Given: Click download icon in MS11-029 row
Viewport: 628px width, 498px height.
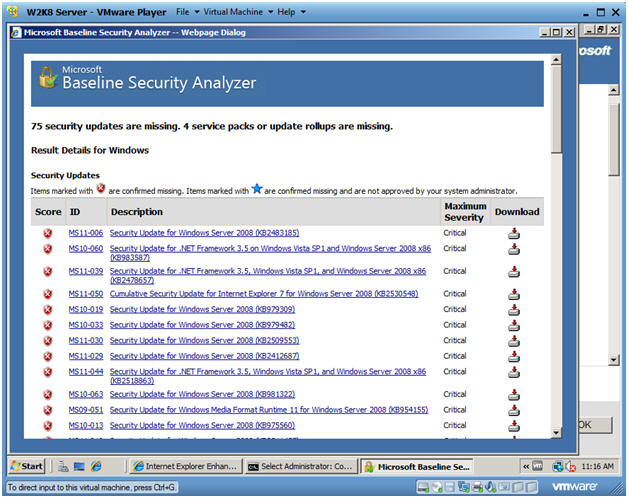Looking at the screenshot, I should [514, 357].
